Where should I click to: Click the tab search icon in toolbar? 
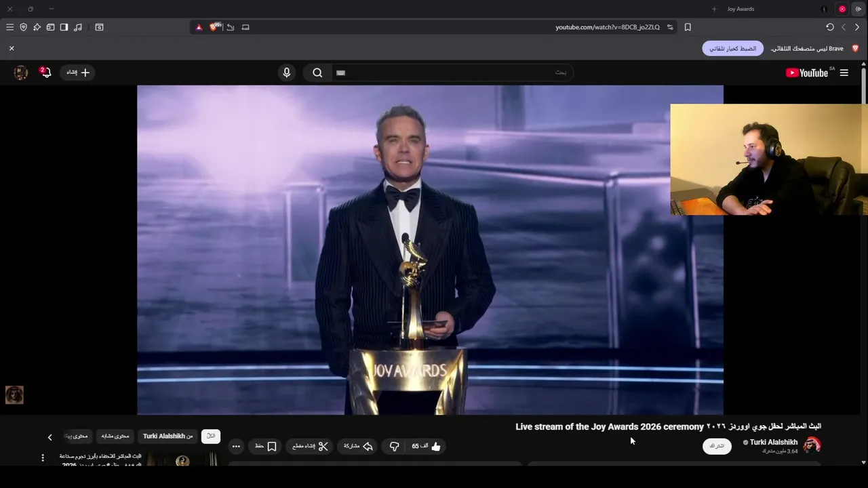pyautogui.click(x=99, y=27)
